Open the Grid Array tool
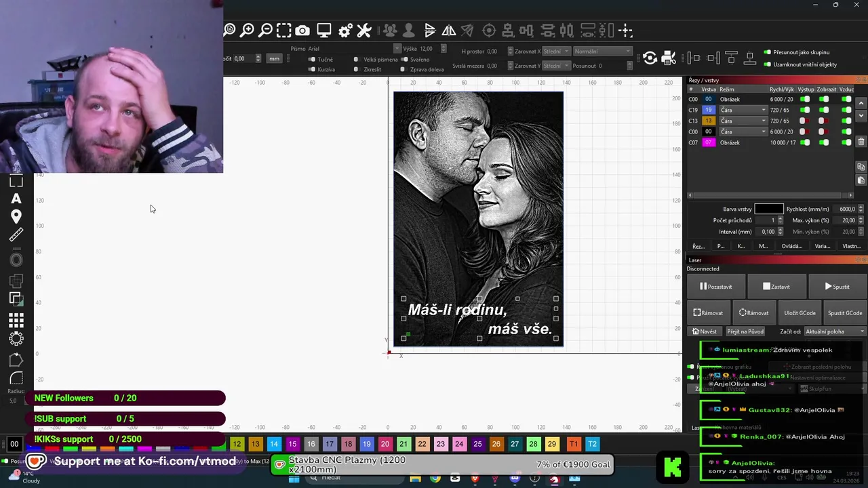Screen dimensions: 868x488 16,320
